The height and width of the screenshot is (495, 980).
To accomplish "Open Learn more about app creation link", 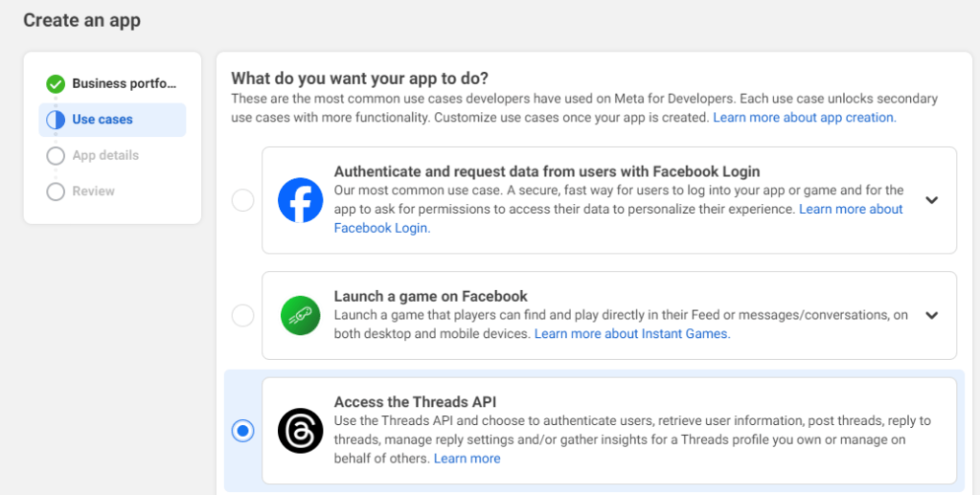I will 804,118.
